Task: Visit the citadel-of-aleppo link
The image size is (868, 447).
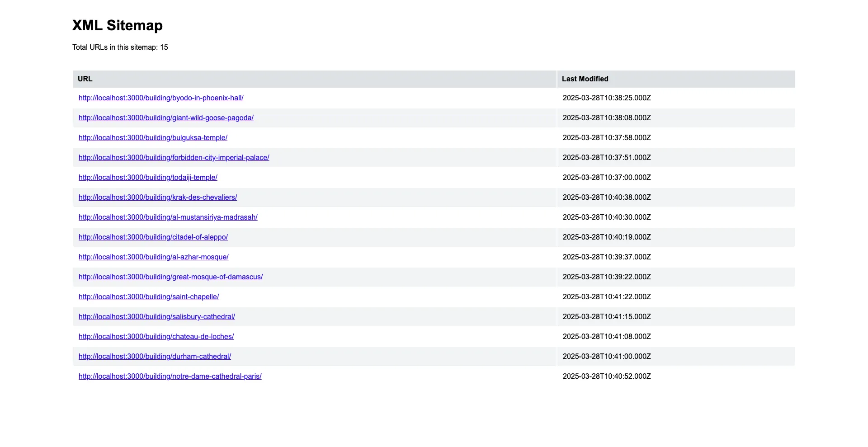Action: 153,237
